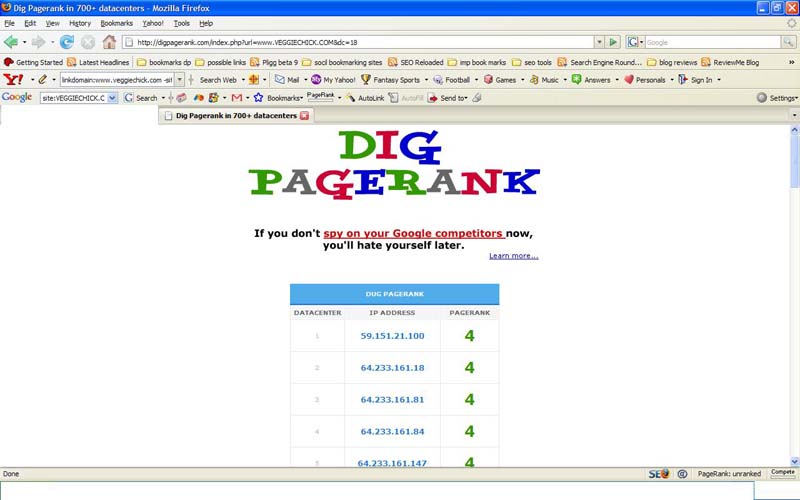800x500 pixels.
Task: Click the Back navigation arrow
Action: coord(11,42)
